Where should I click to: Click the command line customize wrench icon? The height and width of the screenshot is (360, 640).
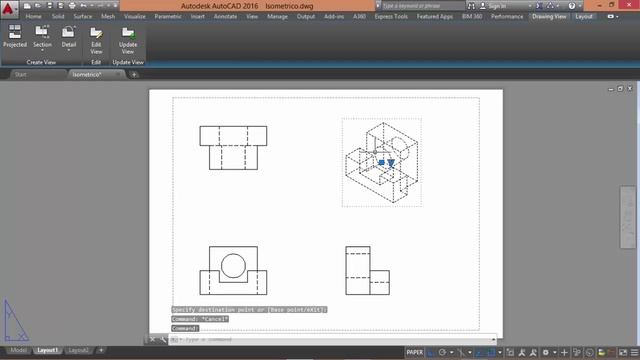162,340
